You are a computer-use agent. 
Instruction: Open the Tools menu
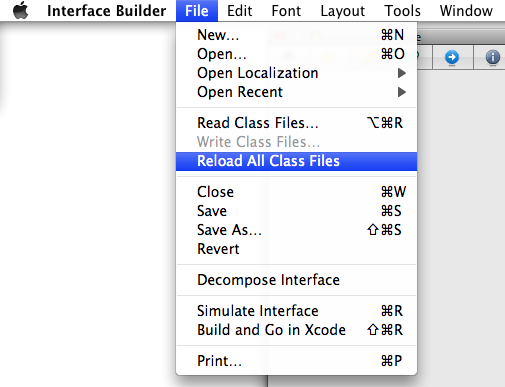point(402,11)
